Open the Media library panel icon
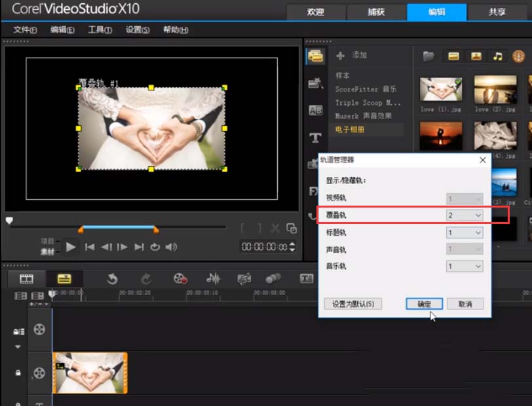Viewport: 532px width, 406px height. [315, 56]
